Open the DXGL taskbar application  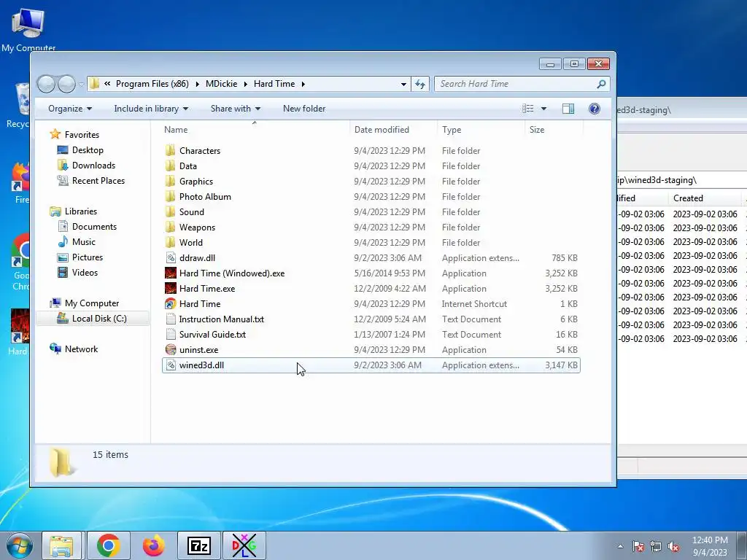244,545
